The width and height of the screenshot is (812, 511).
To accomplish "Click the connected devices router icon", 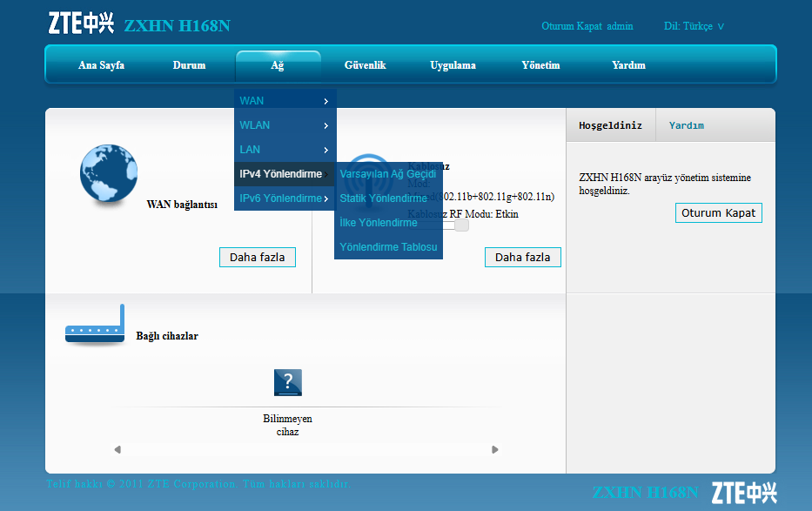I will [95, 324].
